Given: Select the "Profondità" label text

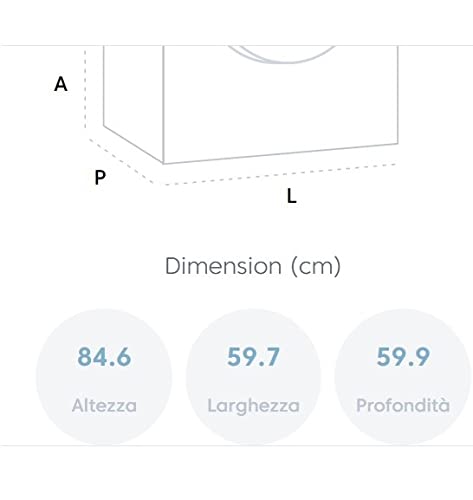Looking at the screenshot, I should click(x=403, y=405).
